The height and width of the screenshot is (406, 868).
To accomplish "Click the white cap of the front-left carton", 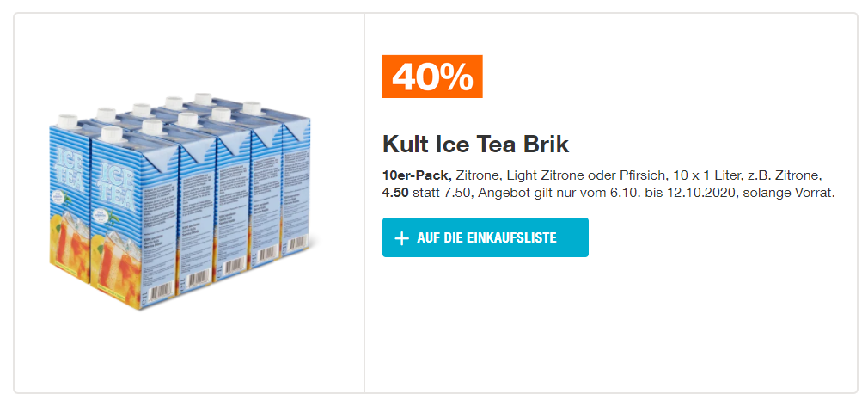I will click(x=69, y=121).
